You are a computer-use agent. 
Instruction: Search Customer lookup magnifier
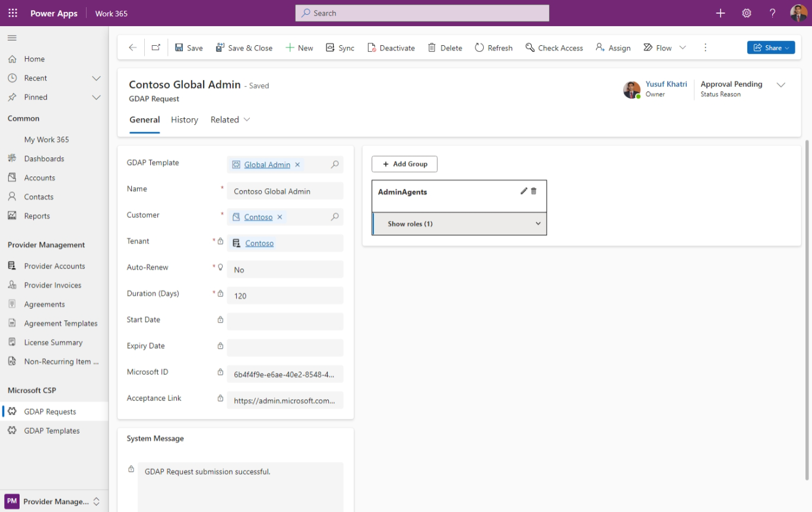[x=335, y=217]
